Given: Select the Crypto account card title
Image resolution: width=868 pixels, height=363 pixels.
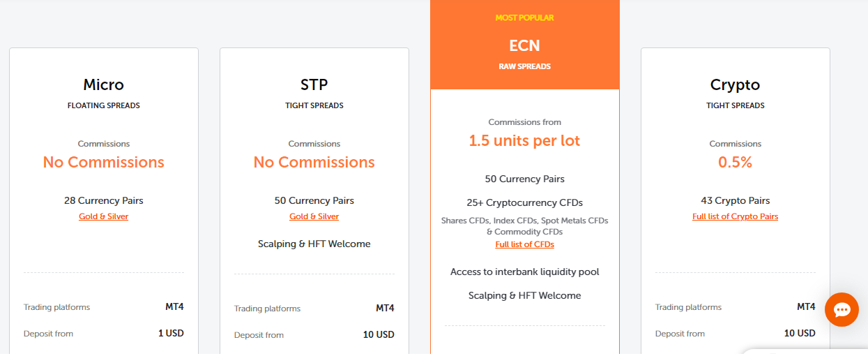Looking at the screenshot, I should tap(735, 85).
